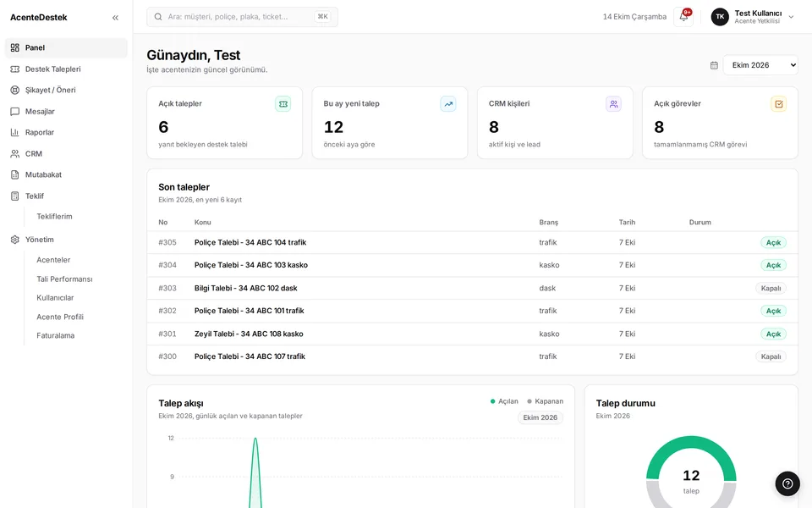Toggle the Açılan legend series
Viewport: 812px width, 508px height.
(504, 401)
